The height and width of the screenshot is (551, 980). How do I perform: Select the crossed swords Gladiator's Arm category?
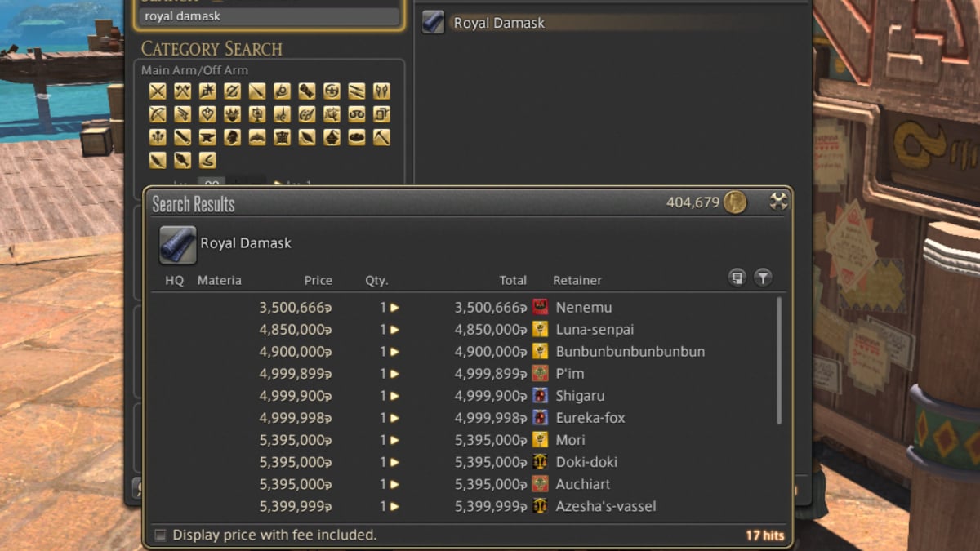coord(157,91)
